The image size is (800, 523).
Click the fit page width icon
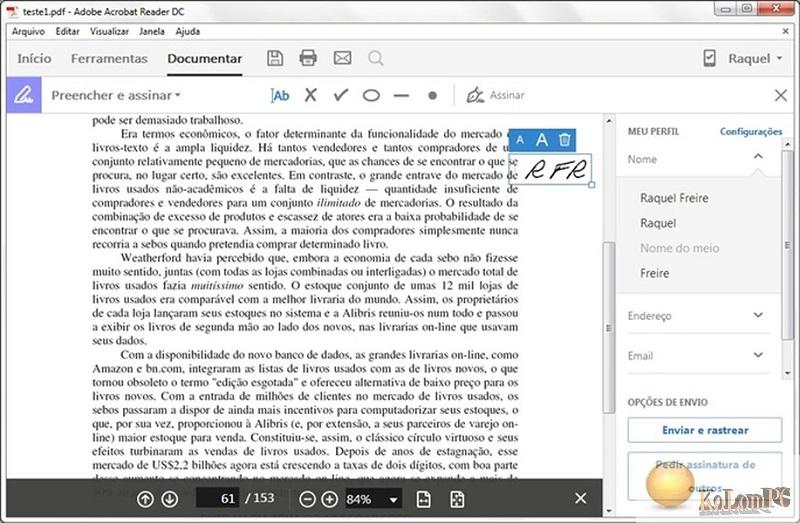tap(423, 499)
